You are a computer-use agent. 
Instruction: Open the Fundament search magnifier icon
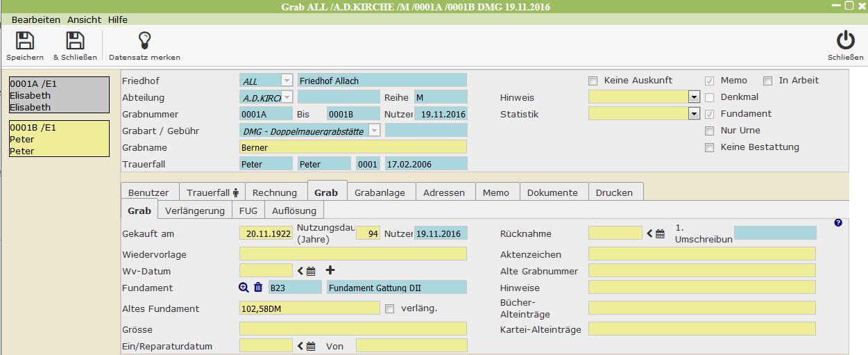[244, 288]
